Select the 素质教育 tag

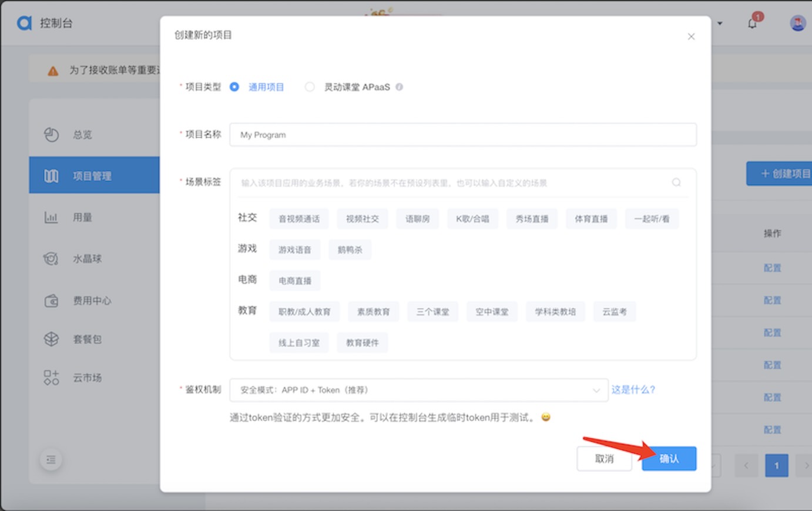pyautogui.click(x=373, y=312)
